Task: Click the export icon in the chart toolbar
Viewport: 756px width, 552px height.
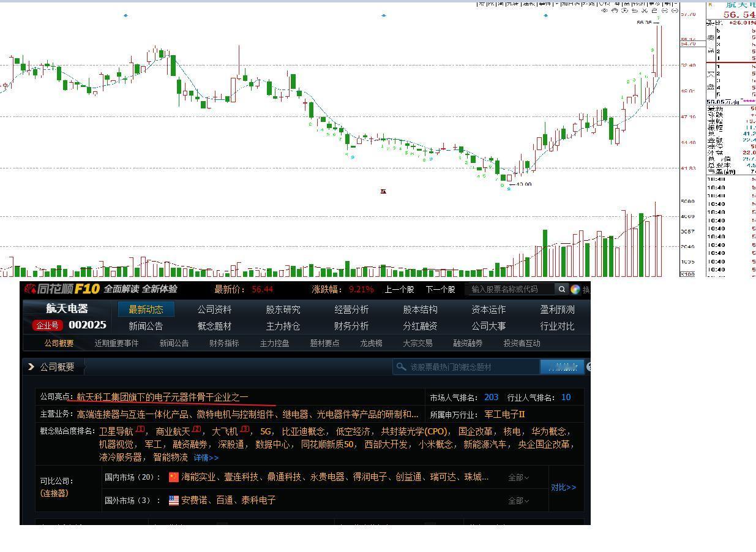Action: [654, 10]
